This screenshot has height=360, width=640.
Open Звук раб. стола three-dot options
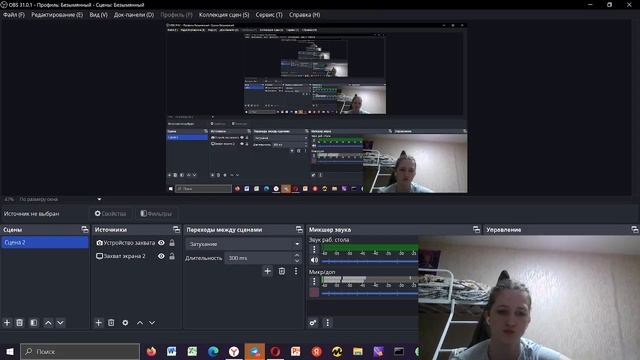coord(314,249)
